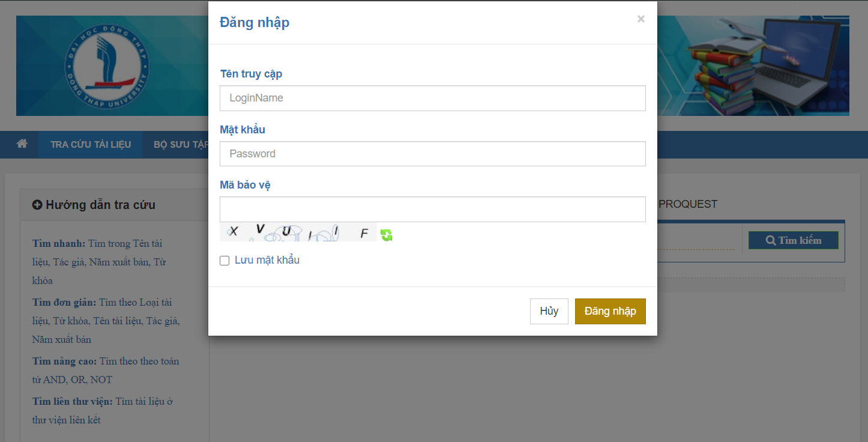868x442 pixels.
Task: Close the login dialog with X
Action: (x=641, y=19)
